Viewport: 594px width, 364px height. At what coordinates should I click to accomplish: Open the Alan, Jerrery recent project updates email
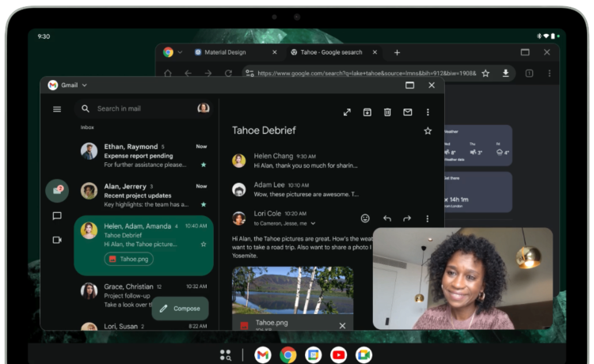(144, 195)
